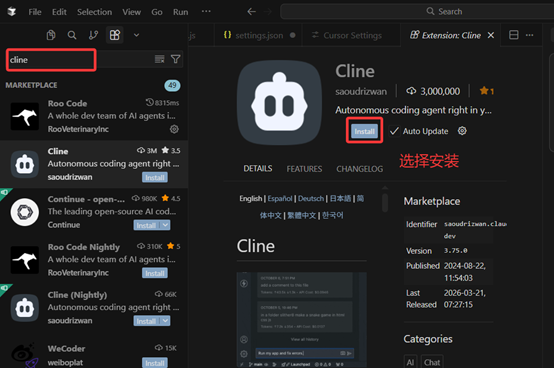Open the Explorer files icon in sidebar
Screen dimensions: 554x368
pos(51,35)
